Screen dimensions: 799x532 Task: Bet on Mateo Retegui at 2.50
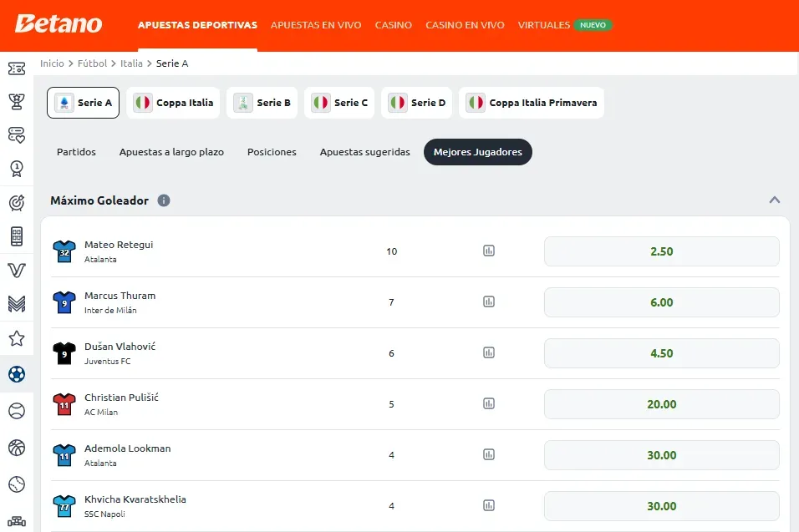pyautogui.click(x=661, y=251)
